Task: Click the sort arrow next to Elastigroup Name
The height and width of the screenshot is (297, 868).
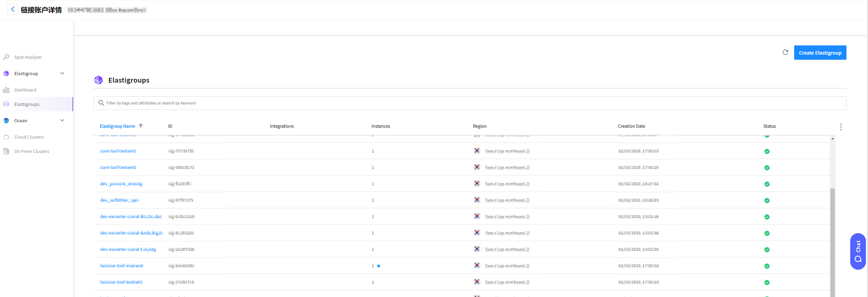Action: [x=141, y=126]
